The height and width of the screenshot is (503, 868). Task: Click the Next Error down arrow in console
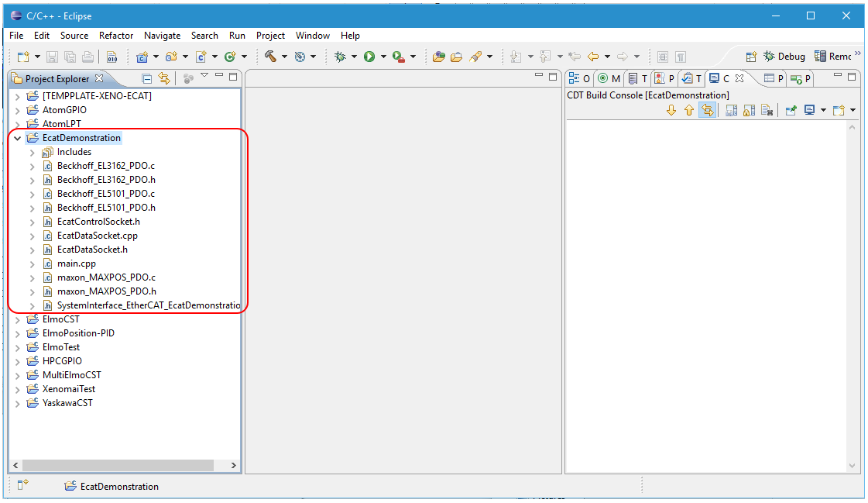[671, 110]
